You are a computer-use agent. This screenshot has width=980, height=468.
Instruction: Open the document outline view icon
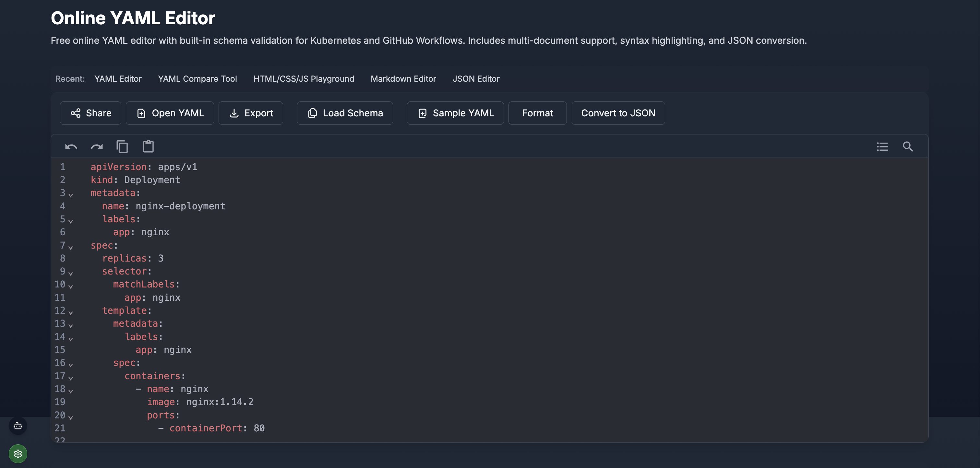pos(882,146)
